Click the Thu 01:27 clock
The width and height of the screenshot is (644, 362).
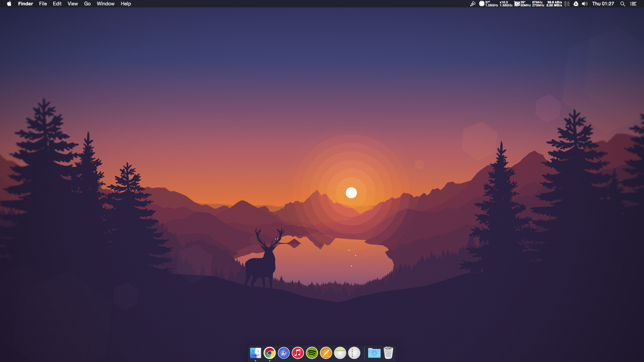(603, 4)
